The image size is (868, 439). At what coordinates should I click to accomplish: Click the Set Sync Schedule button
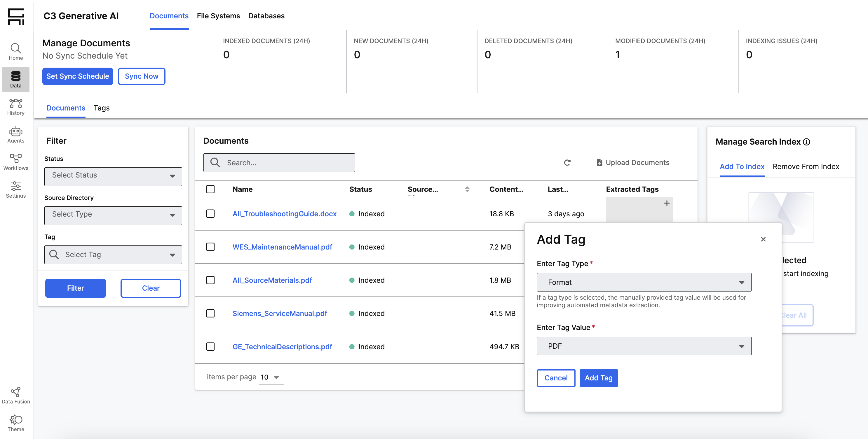(x=78, y=76)
